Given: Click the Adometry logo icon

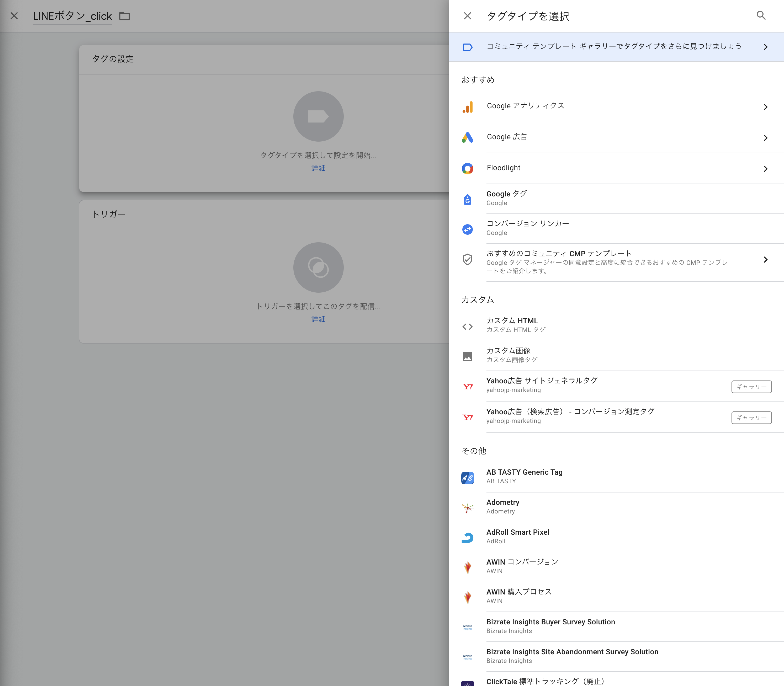Looking at the screenshot, I should pyautogui.click(x=467, y=508).
